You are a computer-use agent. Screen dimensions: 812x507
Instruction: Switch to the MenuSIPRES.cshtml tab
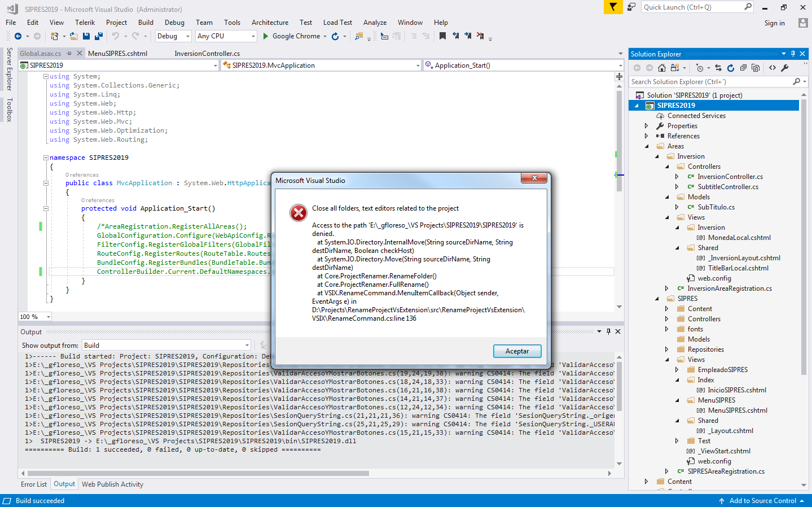(117, 54)
